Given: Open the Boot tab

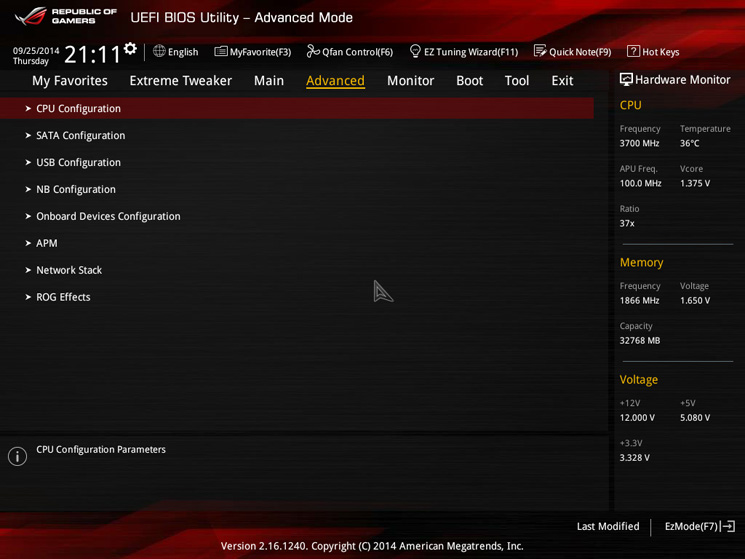Looking at the screenshot, I should point(469,81).
